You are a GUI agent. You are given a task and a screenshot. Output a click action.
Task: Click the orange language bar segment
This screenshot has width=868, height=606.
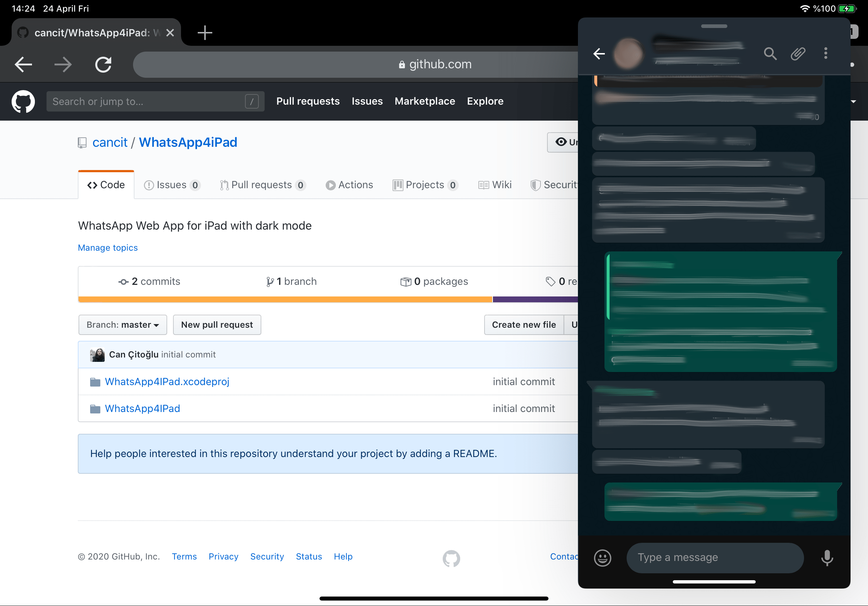coord(285,299)
